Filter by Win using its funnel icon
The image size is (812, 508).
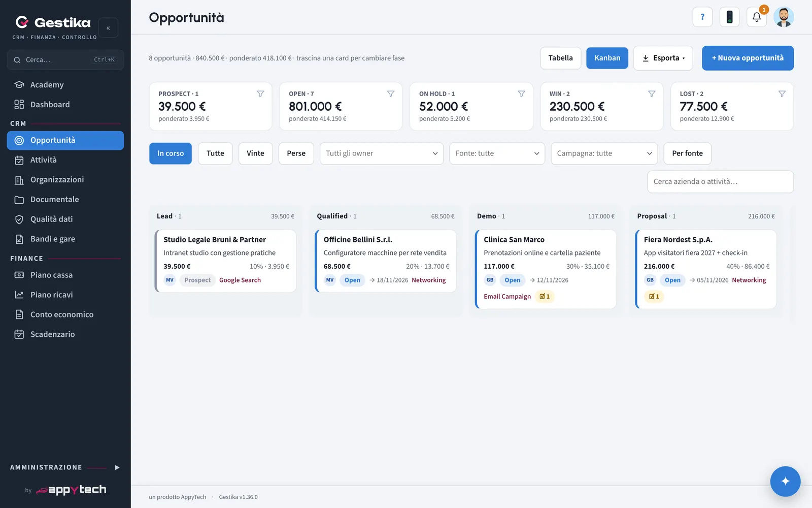pos(652,94)
